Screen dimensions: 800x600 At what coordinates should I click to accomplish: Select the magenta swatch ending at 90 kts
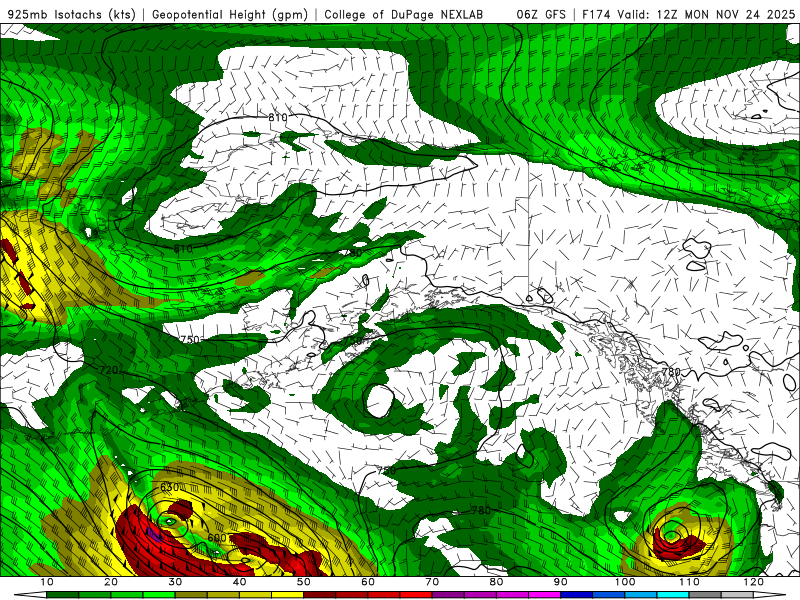click(x=543, y=594)
